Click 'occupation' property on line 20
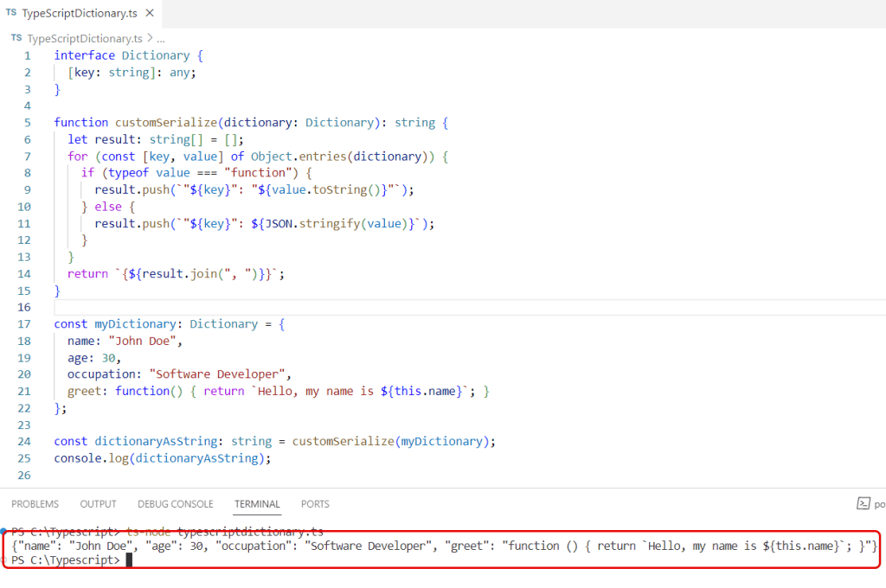 [x=102, y=374]
